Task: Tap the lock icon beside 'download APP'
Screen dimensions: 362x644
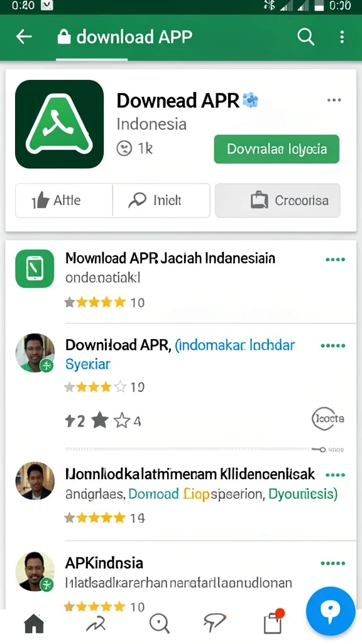Action: [63, 37]
